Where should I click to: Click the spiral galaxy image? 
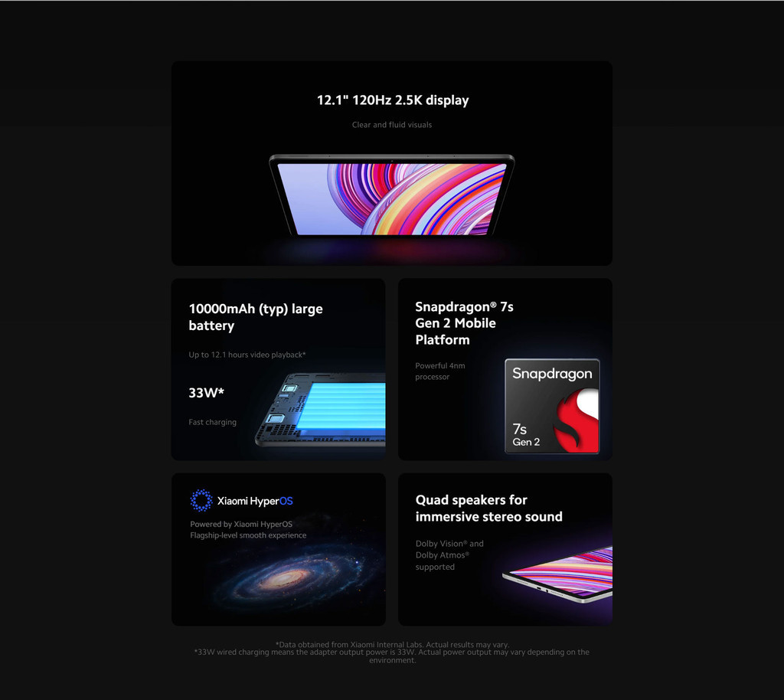(x=290, y=578)
